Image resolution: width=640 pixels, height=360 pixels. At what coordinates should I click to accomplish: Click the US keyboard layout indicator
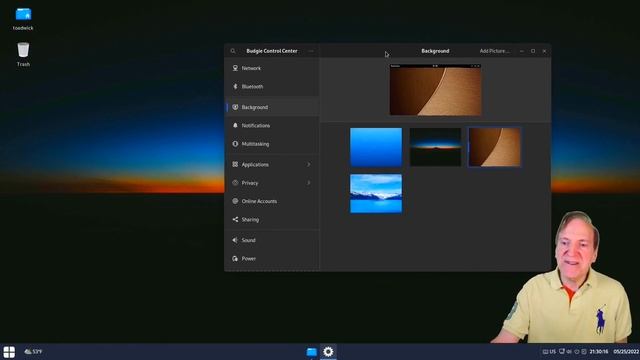click(549, 351)
